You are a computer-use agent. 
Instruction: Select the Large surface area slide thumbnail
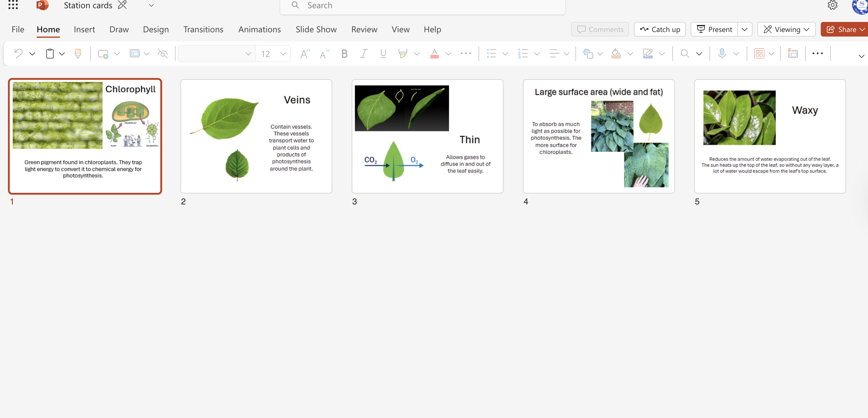click(x=599, y=136)
